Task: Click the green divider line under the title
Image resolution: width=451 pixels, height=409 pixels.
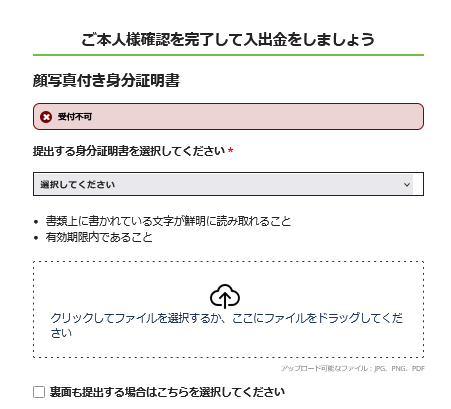Action: tap(228, 55)
